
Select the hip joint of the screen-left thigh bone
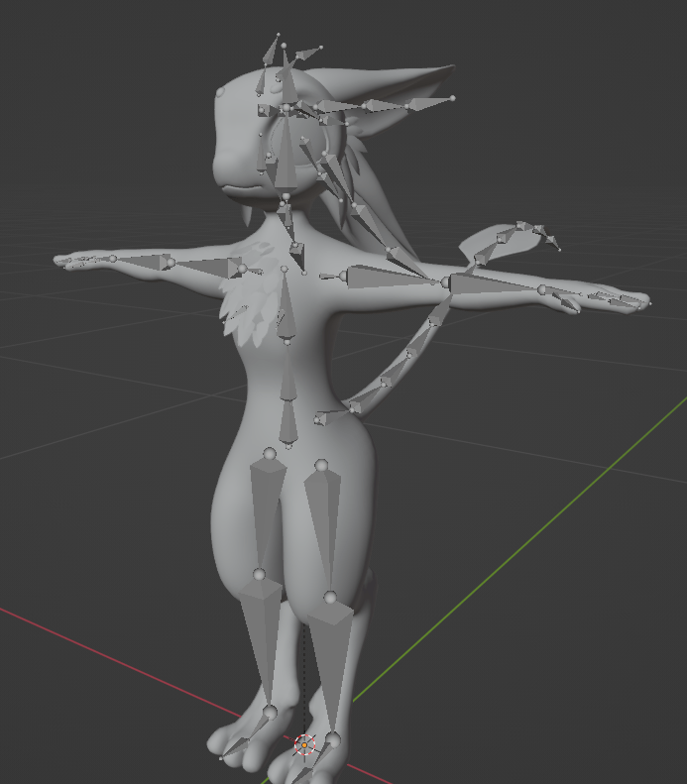coord(268,454)
